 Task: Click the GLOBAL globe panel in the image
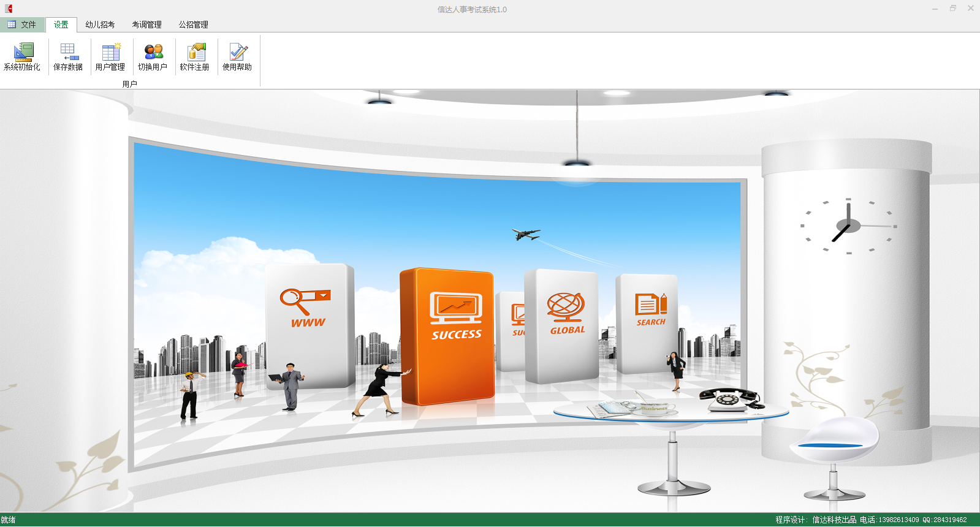(563, 325)
